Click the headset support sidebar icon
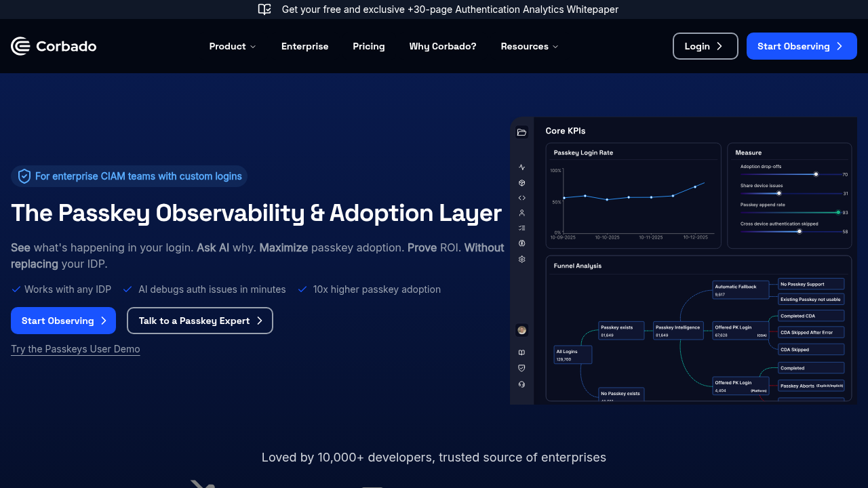The height and width of the screenshot is (488, 868). pyautogui.click(x=521, y=384)
